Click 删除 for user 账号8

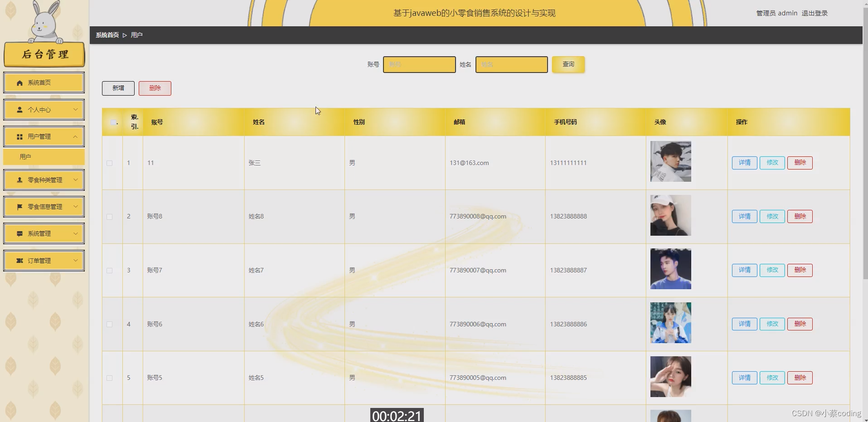(800, 217)
